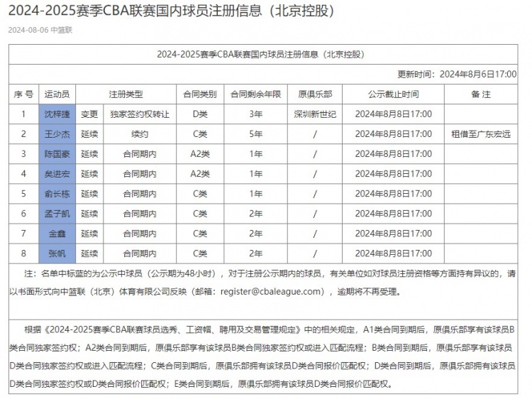Select player name 沈梓捷
This screenshot has height=399, width=532.
[x=57, y=114]
